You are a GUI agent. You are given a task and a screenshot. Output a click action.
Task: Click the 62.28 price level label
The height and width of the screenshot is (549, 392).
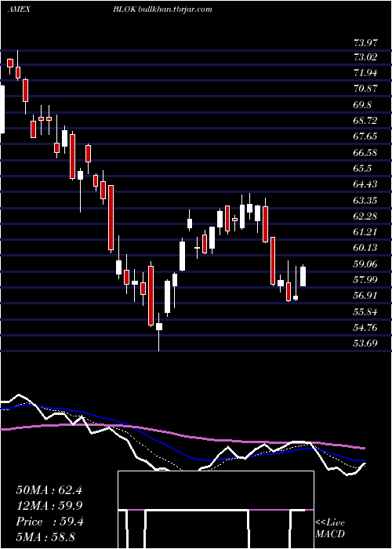tap(366, 216)
